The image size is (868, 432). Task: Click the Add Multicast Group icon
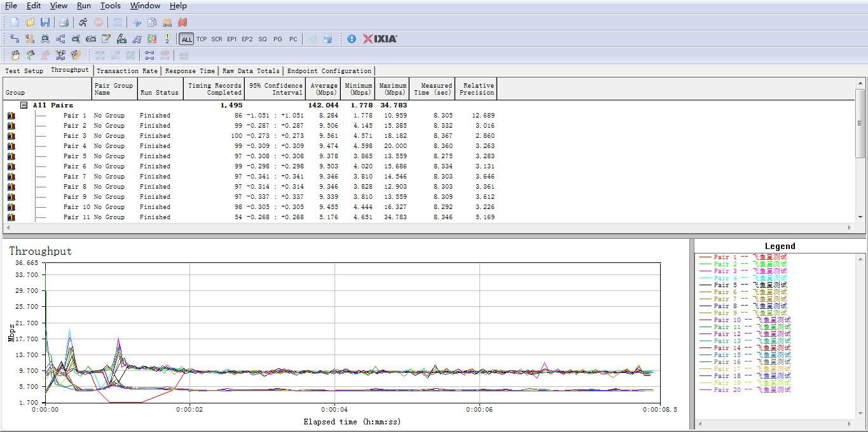point(60,39)
